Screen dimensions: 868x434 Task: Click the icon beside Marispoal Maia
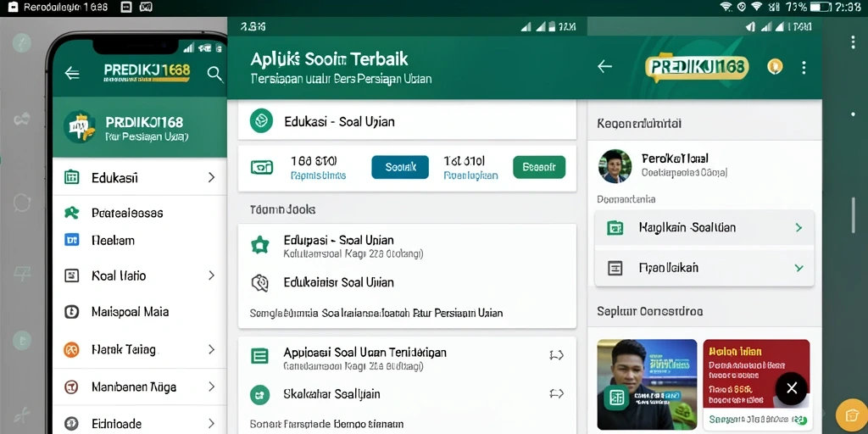click(71, 312)
